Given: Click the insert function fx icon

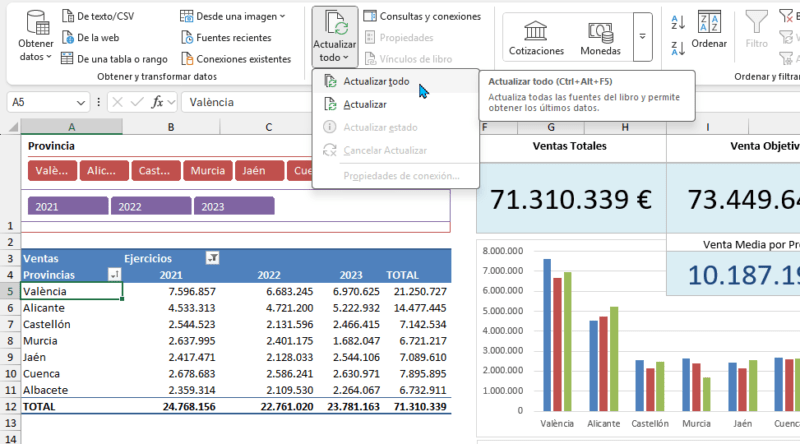Looking at the screenshot, I should 157,102.
